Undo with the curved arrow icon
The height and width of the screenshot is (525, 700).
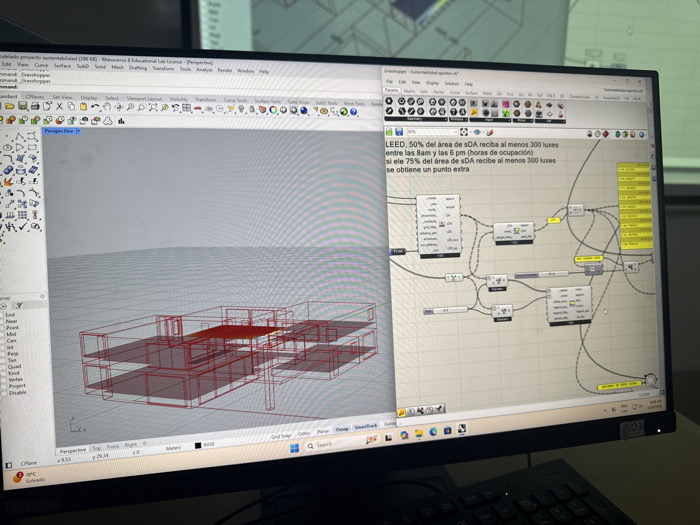tap(95, 107)
